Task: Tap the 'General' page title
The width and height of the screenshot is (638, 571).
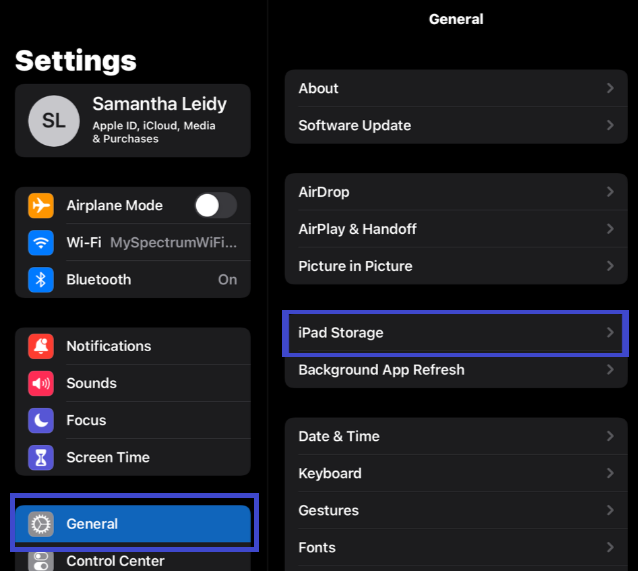Action: click(x=456, y=19)
